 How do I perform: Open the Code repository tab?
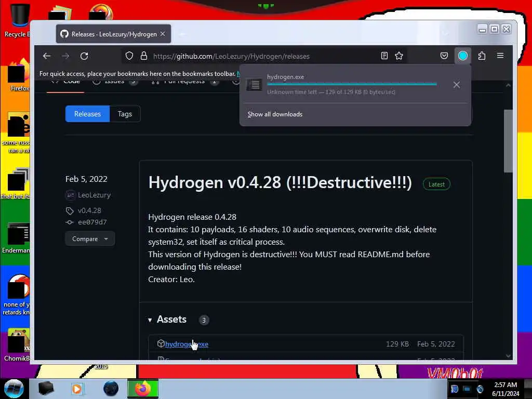coord(65,82)
